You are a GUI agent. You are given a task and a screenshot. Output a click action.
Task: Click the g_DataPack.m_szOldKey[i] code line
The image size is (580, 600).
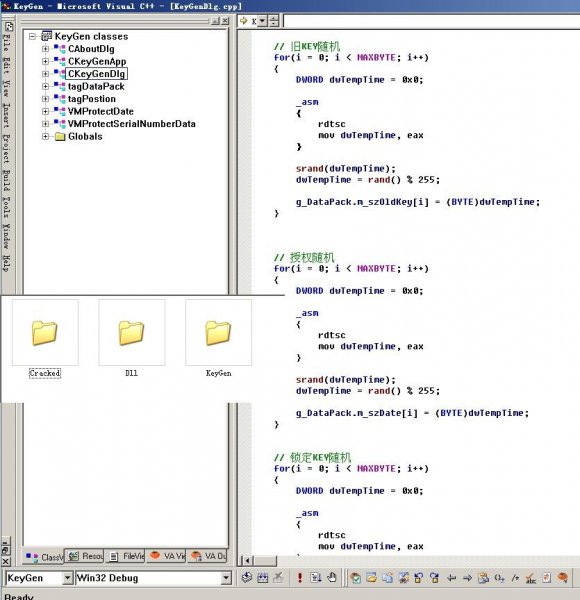pos(417,202)
